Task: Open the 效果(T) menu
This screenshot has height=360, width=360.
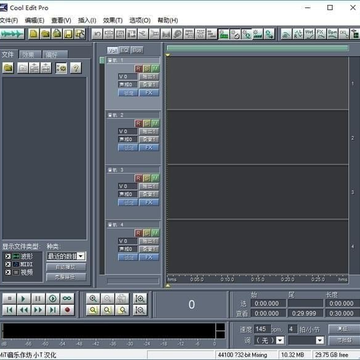Action: point(113,20)
